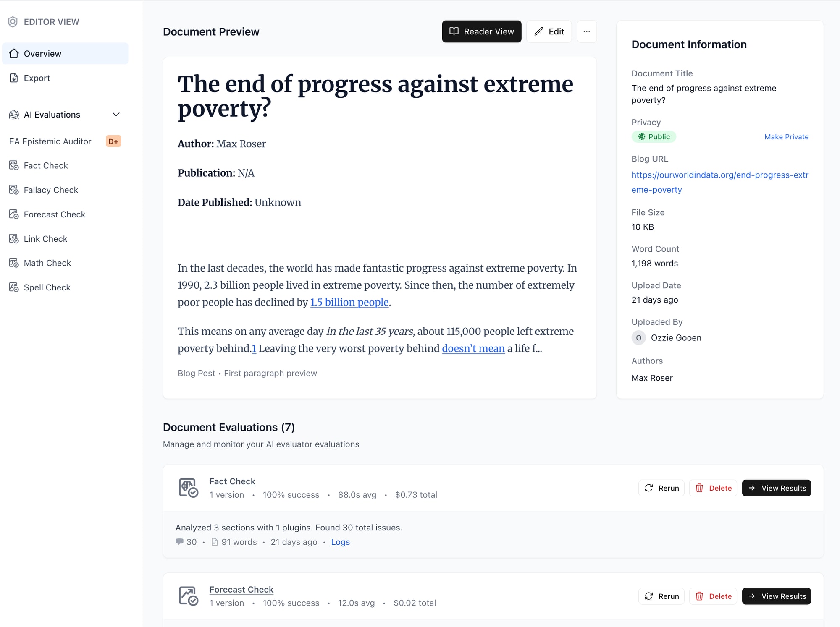Click the Link Check sidebar icon
The width and height of the screenshot is (840, 627).
tap(14, 239)
